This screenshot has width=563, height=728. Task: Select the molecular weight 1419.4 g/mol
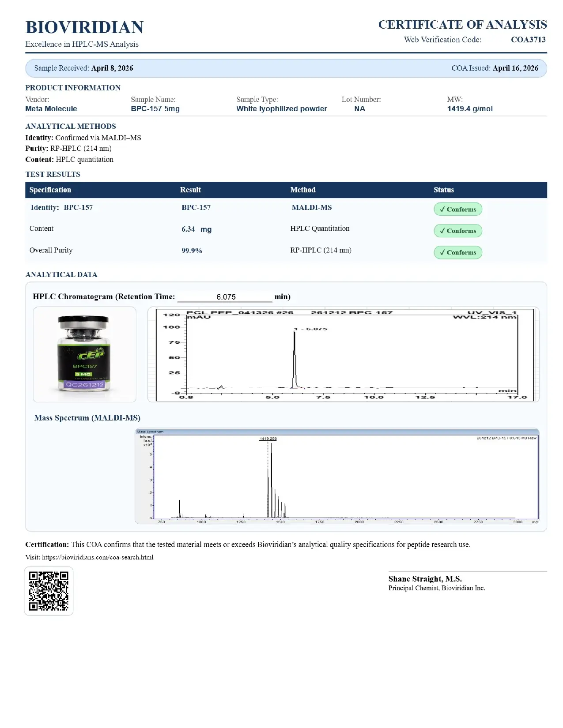click(x=470, y=109)
